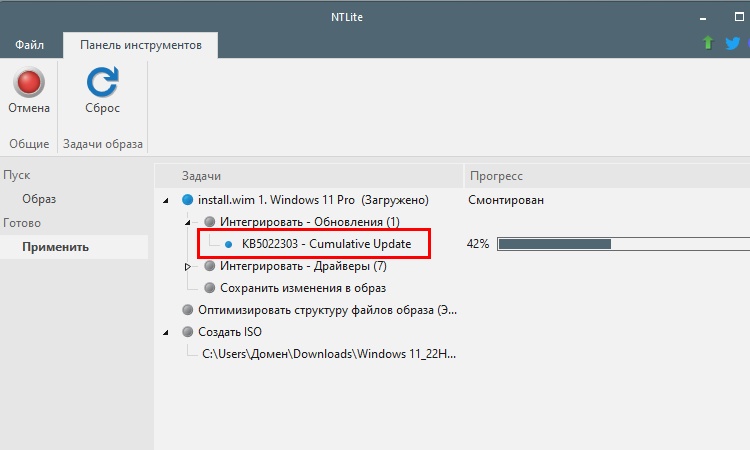Viewport: 750px width, 450px height.
Task: Click the Задачи образа ribbon group label
Action: pyautogui.click(x=103, y=144)
